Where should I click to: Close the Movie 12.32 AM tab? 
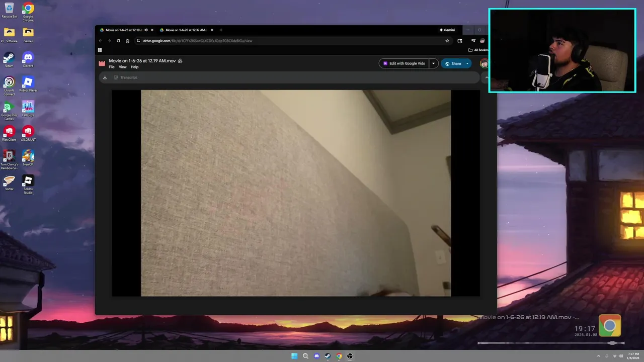[212, 30]
